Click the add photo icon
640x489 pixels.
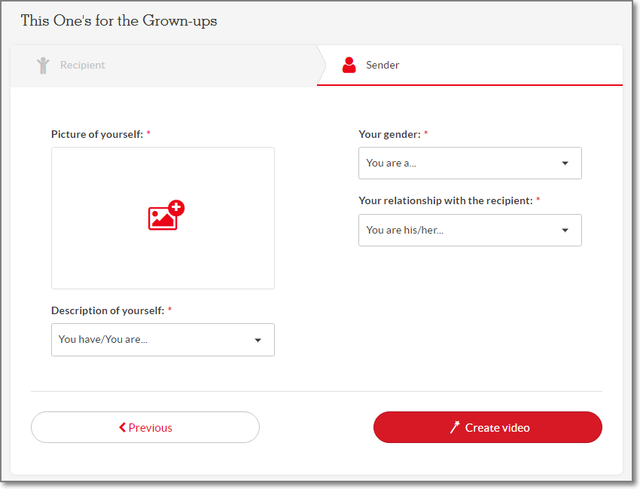click(x=166, y=216)
